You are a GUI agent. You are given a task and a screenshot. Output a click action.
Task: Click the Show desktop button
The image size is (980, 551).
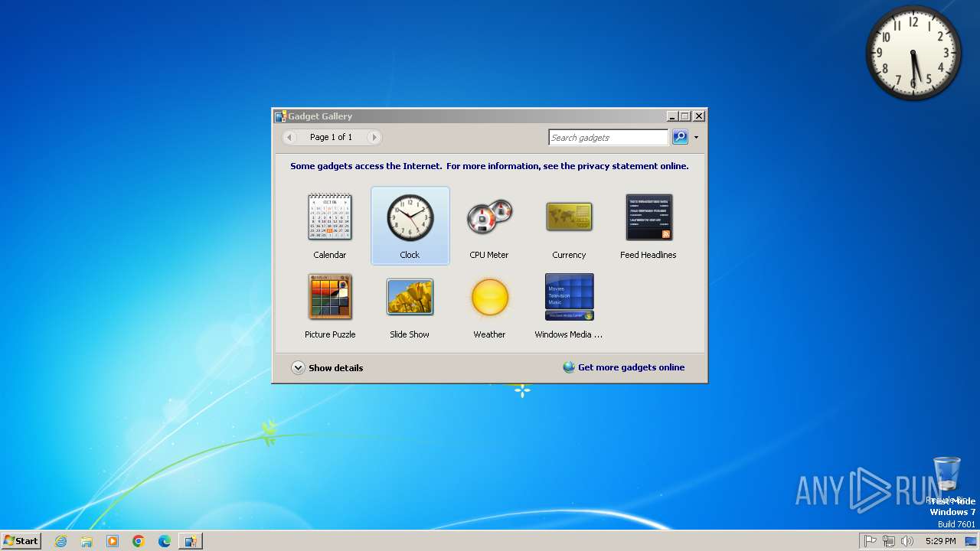[x=971, y=541]
